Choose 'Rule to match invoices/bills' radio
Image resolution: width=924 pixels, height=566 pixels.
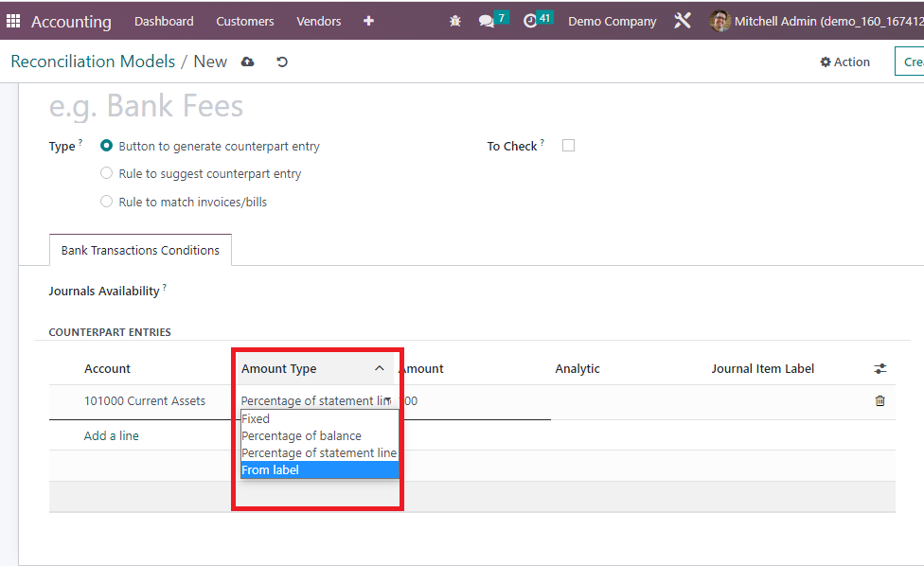pos(107,202)
